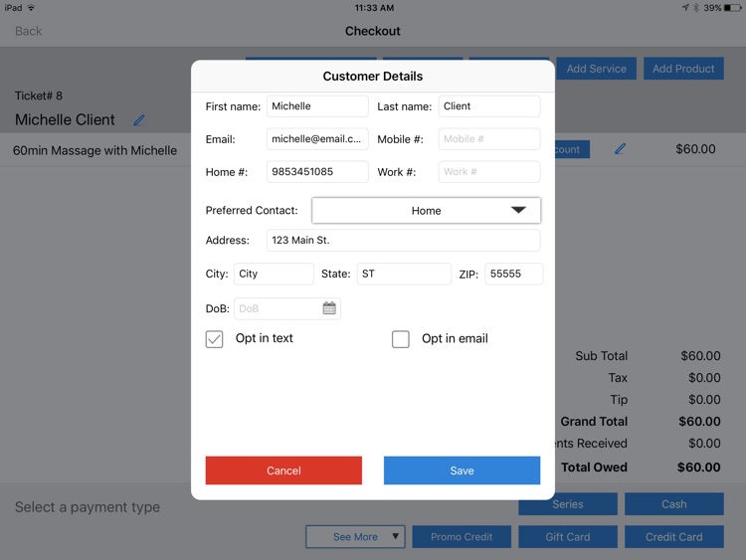Click the $60.00 service line price
746x560 pixels.
coord(695,149)
